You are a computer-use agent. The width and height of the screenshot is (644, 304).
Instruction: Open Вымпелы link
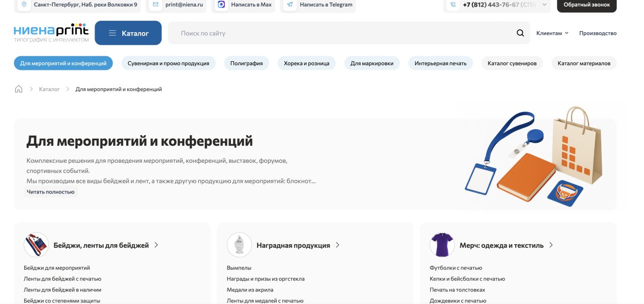(x=239, y=268)
